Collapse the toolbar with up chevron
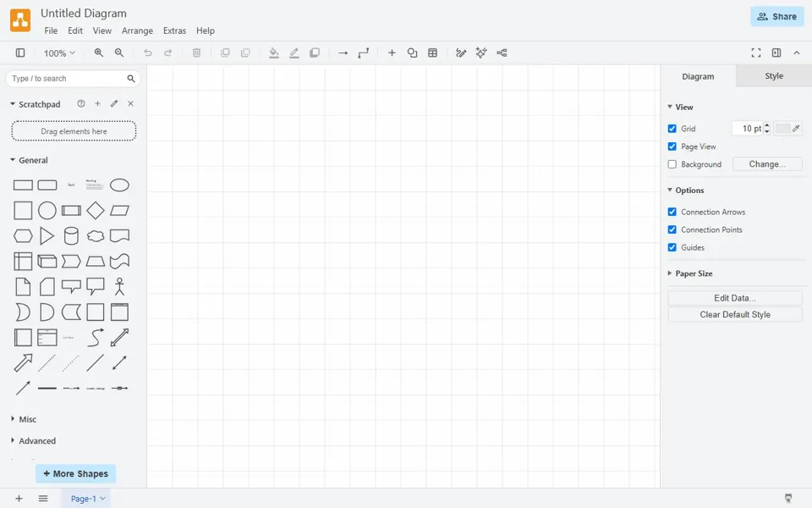The width and height of the screenshot is (812, 508). (797, 52)
